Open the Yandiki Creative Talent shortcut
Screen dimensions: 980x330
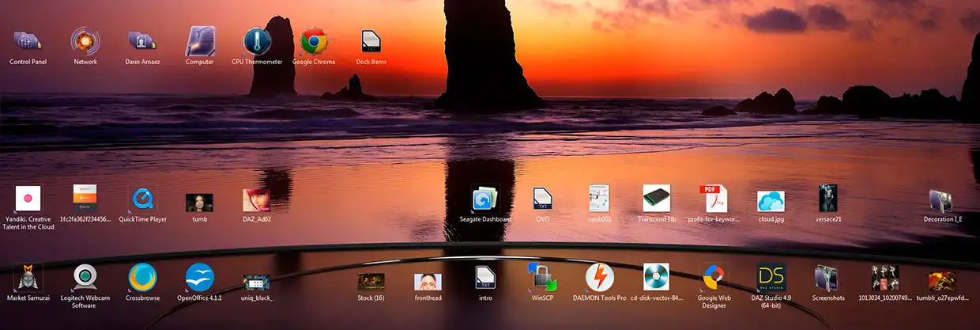(28, 199)
